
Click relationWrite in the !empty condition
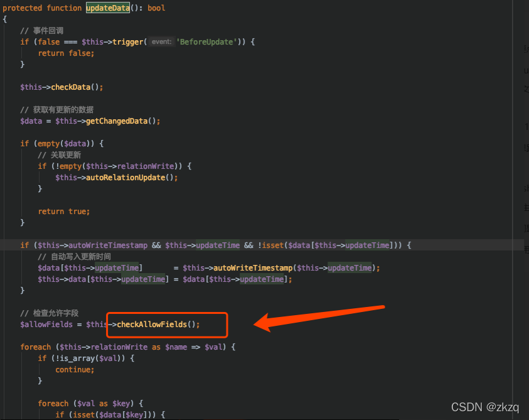pyautogui.click(x=146, y=166)
